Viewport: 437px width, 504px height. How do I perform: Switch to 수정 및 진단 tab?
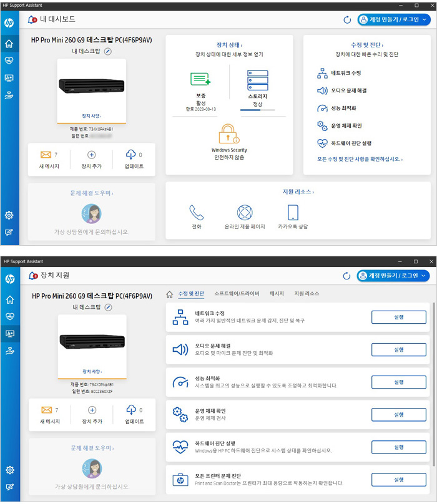[x=191, y=294]
